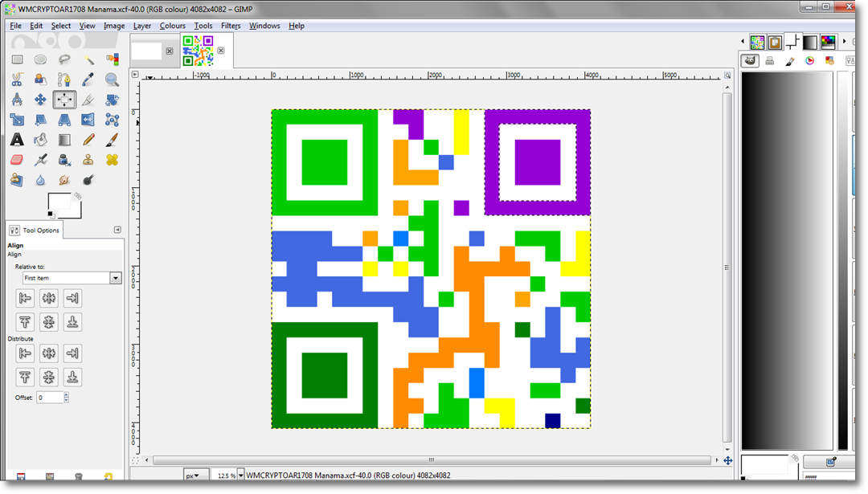Switch to colour Wheel selector

[810, 61]
